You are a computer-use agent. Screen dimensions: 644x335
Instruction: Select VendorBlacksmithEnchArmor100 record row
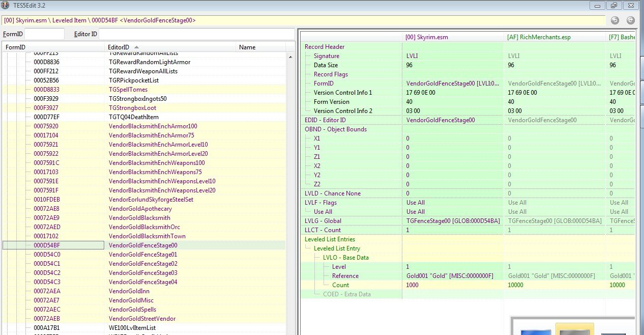point(144,126)
